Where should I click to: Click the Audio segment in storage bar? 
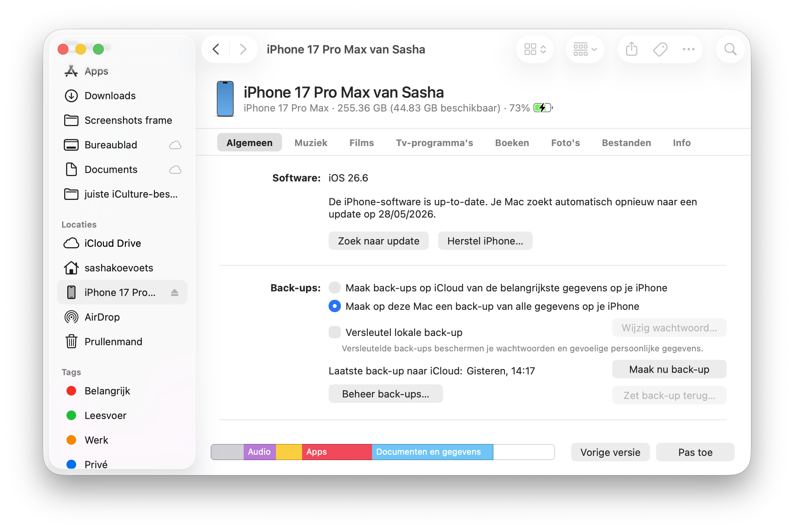[x=259, y=452]
